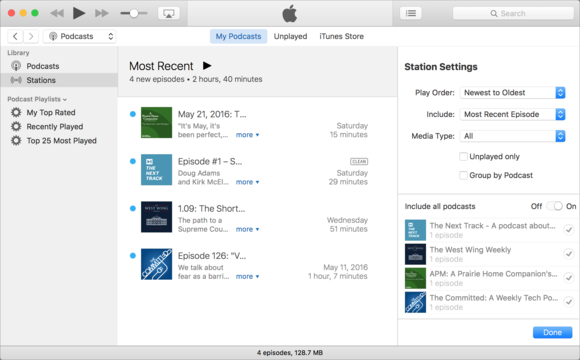The height and width of the screenshot is (360, 580).
Task: Open the Top 25 Most Played playlist
Action: click(61, 141)
